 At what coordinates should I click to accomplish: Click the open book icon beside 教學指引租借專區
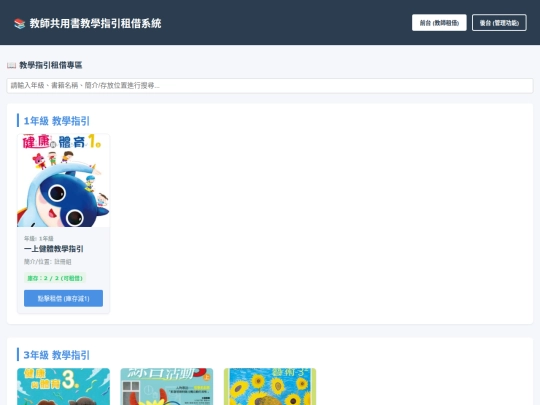coord(11,65)
